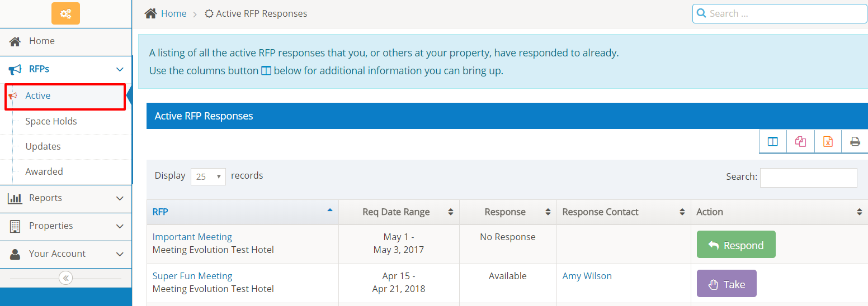Click the magnifier icon in top search
This screenshot has height=306, width=868.
coord(701,13)
